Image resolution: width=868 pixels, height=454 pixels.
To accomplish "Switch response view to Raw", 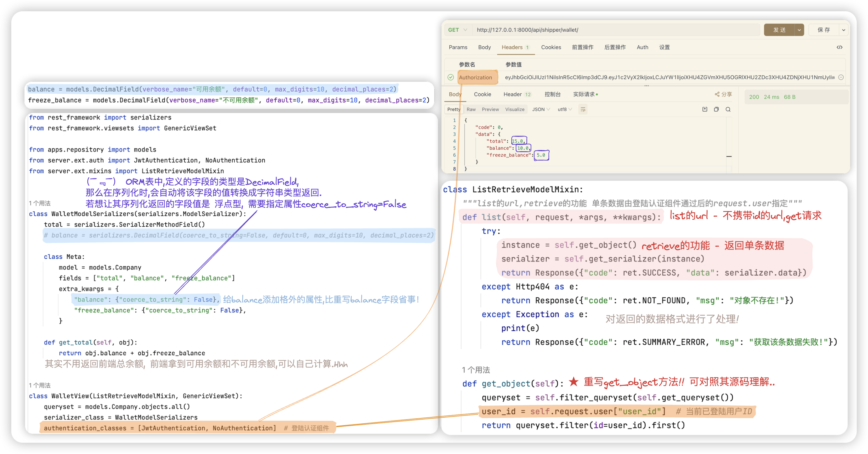I will tap(471, 109).
